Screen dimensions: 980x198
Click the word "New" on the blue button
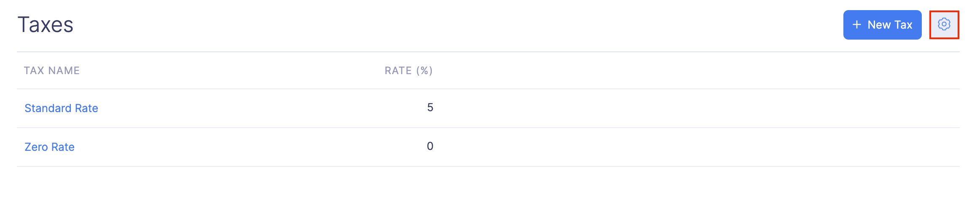click(x=879, y=25)
